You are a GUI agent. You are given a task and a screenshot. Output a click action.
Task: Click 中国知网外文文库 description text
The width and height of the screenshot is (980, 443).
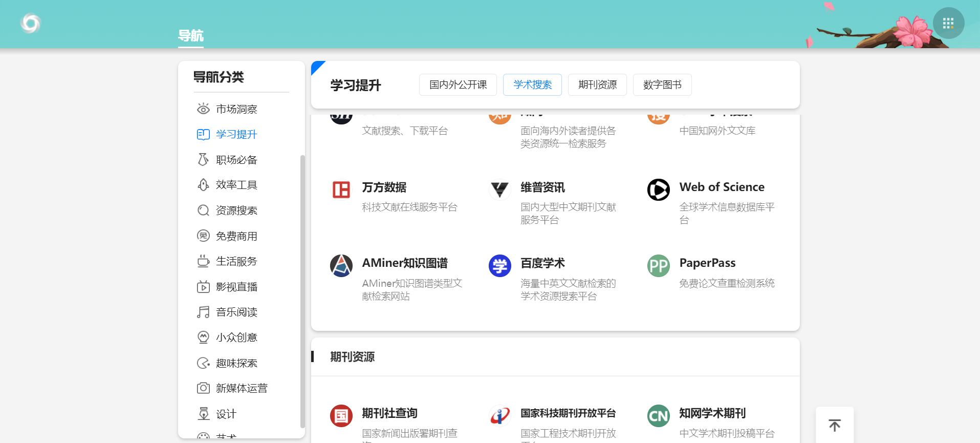tap(717, 131)
